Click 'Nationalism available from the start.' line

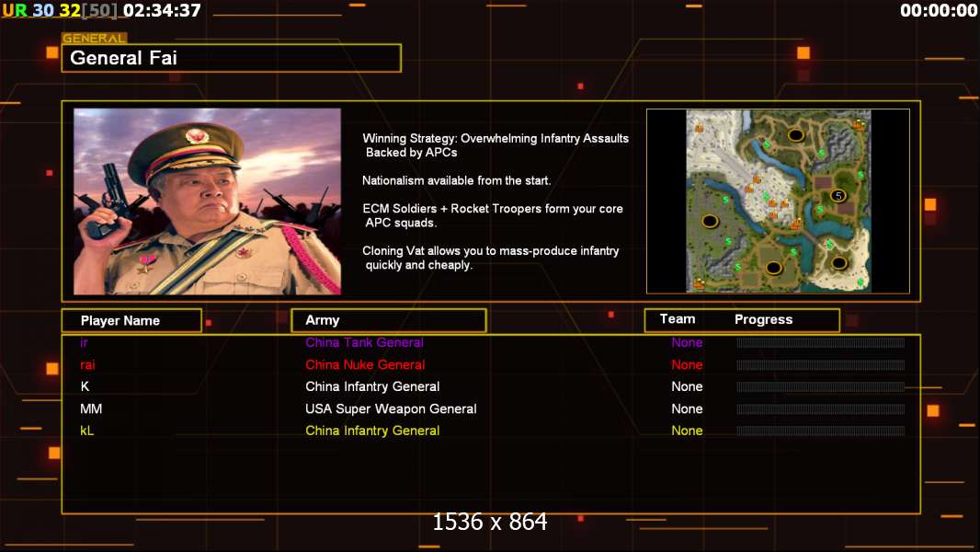pos(456,180)
